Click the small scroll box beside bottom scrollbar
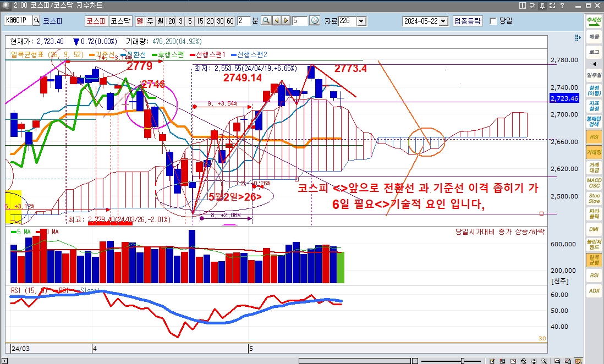Viewport: 604px width, 364px height. pos(415,361)
